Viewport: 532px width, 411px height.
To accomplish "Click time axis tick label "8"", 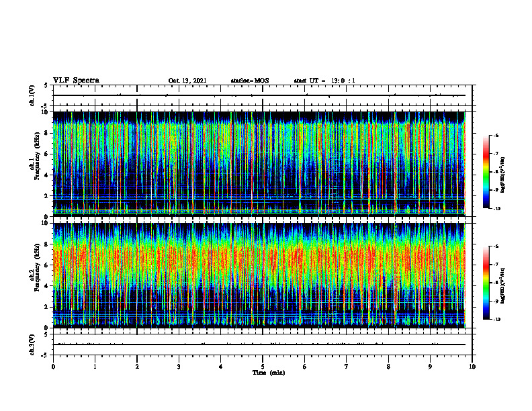I will [x=388, y=367].
